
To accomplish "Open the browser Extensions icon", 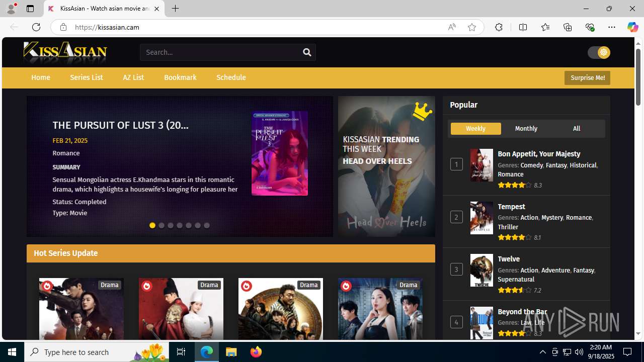I will click(499, 27).
